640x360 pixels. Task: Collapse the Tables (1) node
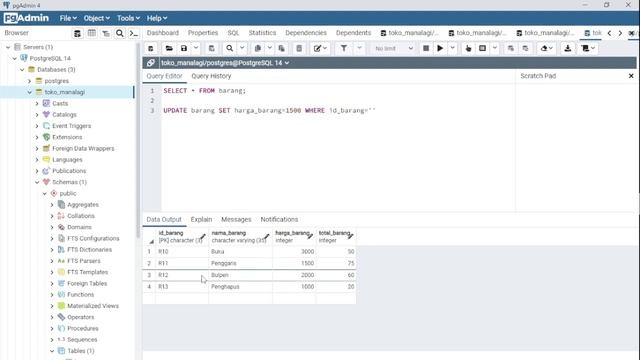52,351
